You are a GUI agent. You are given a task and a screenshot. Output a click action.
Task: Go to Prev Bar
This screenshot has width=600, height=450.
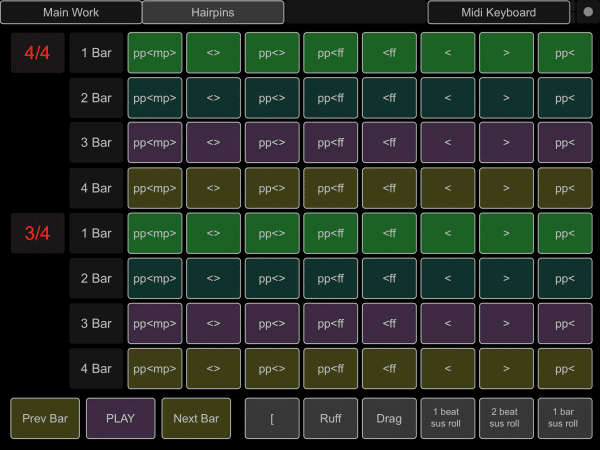point(44,418)
